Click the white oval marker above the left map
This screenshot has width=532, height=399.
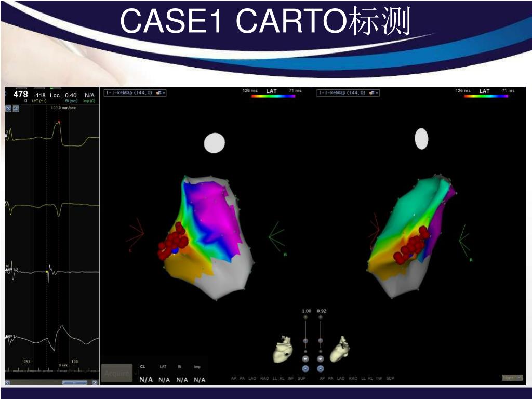(215, 143)
